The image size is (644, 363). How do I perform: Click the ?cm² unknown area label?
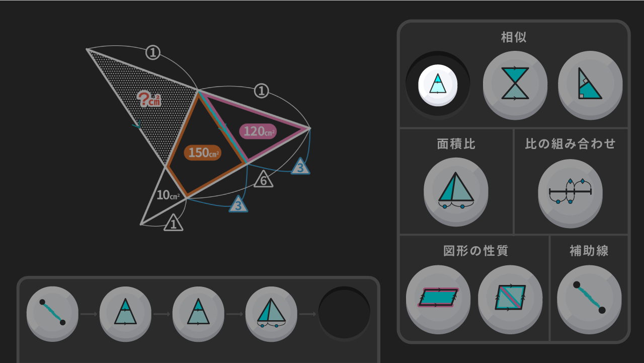(x=150, y=99)
